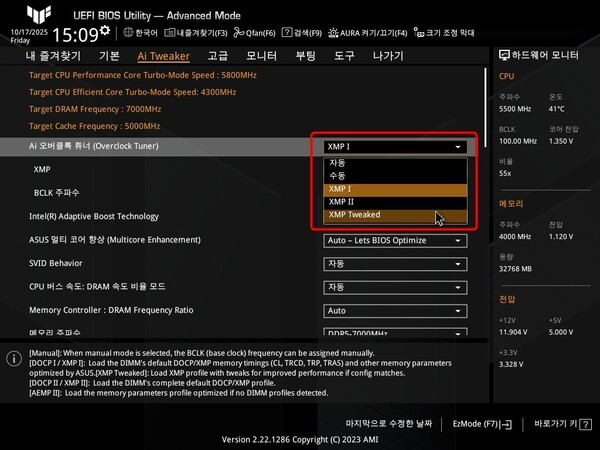Click the TUF logo icon

tap(39, 14)
